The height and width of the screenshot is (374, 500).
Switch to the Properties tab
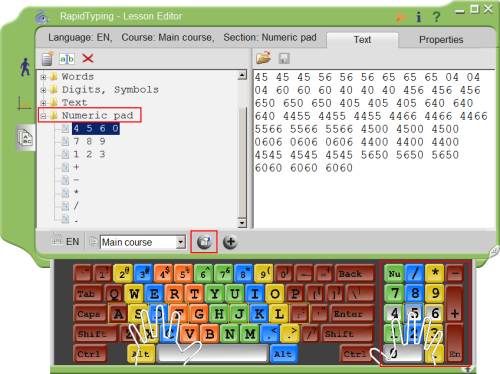pyautogui.click(x=441, y=40)
